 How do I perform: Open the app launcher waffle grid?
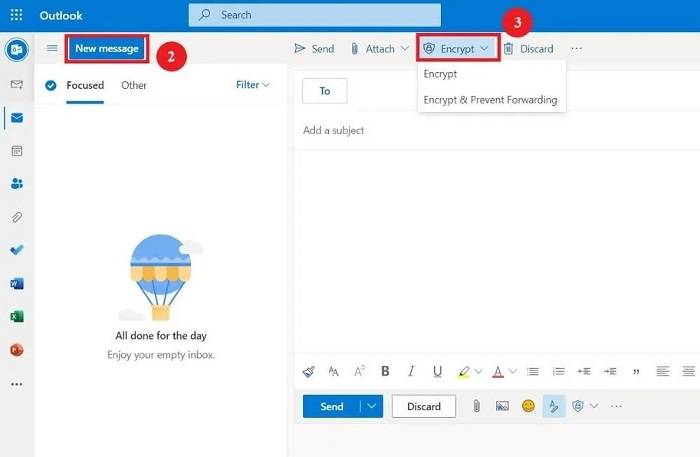16,15
